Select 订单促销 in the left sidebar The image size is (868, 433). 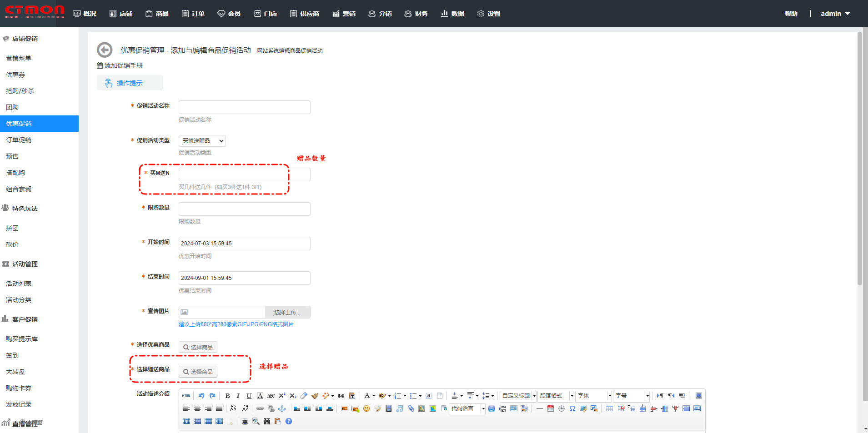[x=19, y=140]
